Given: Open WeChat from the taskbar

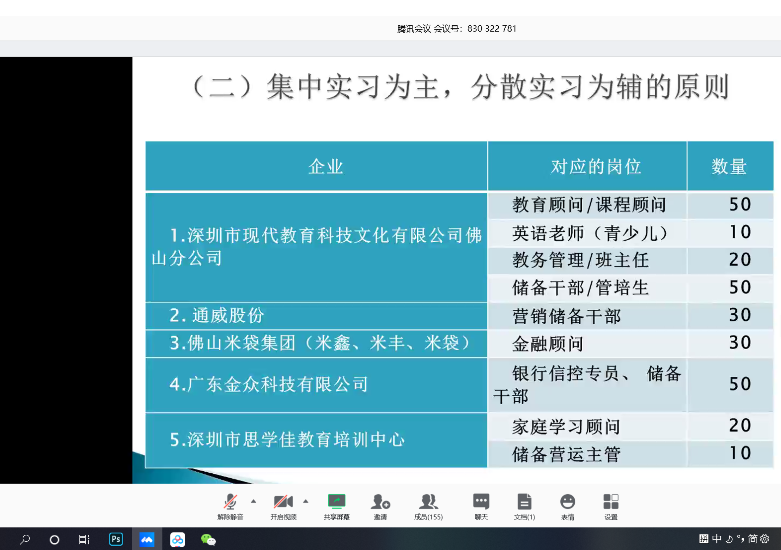Looking at the screenshot, I should point(208,539).
